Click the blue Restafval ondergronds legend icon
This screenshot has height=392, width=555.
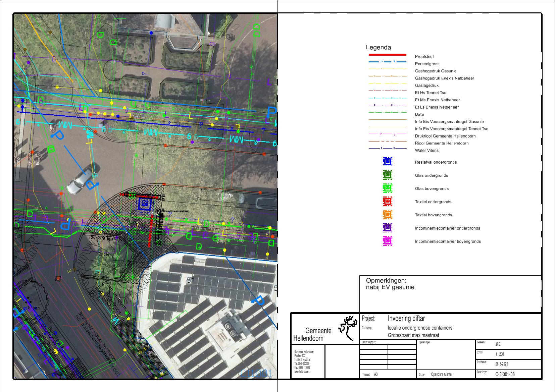pos(387,162)
